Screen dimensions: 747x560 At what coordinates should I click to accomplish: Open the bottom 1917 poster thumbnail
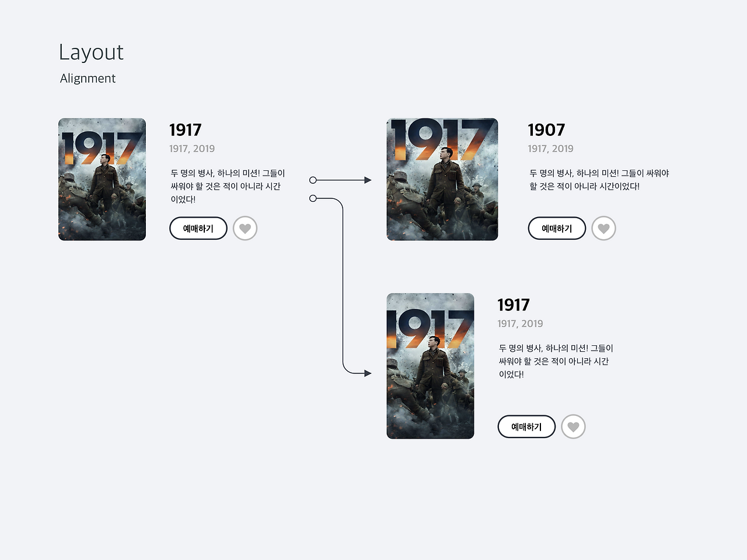pos(430,366)
